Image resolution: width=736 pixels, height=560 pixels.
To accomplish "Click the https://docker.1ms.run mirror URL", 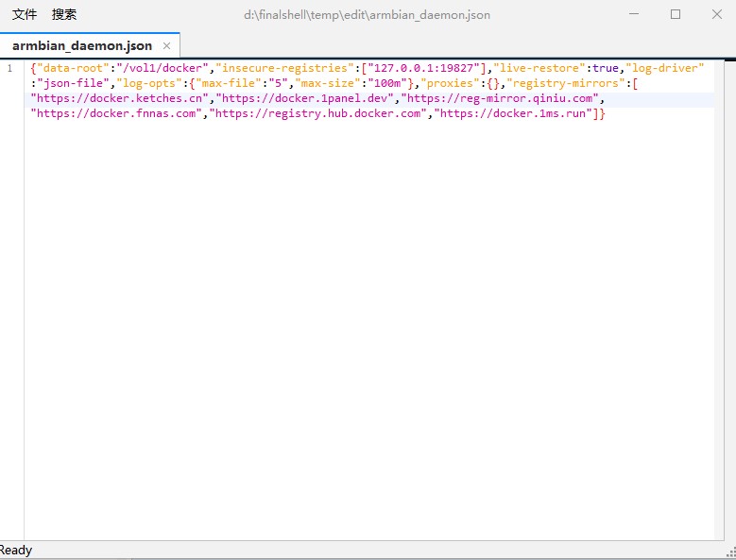I will click(517, 113).
